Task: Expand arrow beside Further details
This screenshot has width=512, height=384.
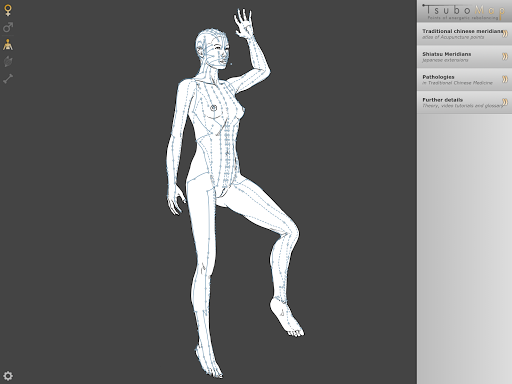Action: click(505, 102)
